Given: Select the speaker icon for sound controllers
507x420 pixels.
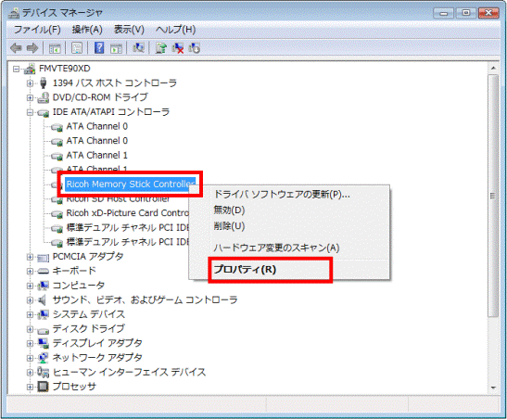Looking at the screenshot, I should 42,300.
